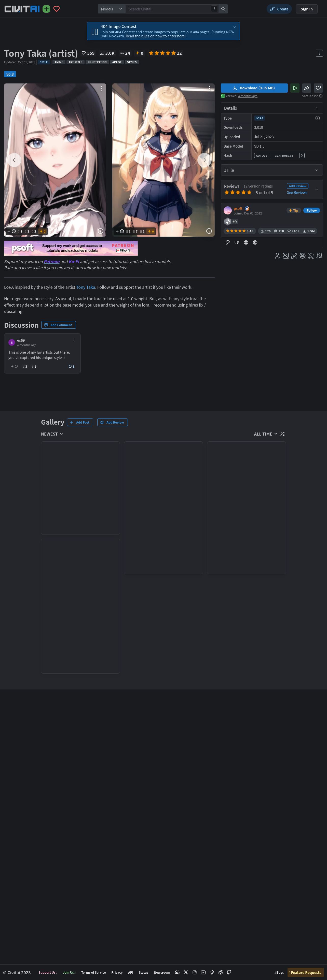
Task: Open psoft's Patreon icon link
Action: point(228,242)
